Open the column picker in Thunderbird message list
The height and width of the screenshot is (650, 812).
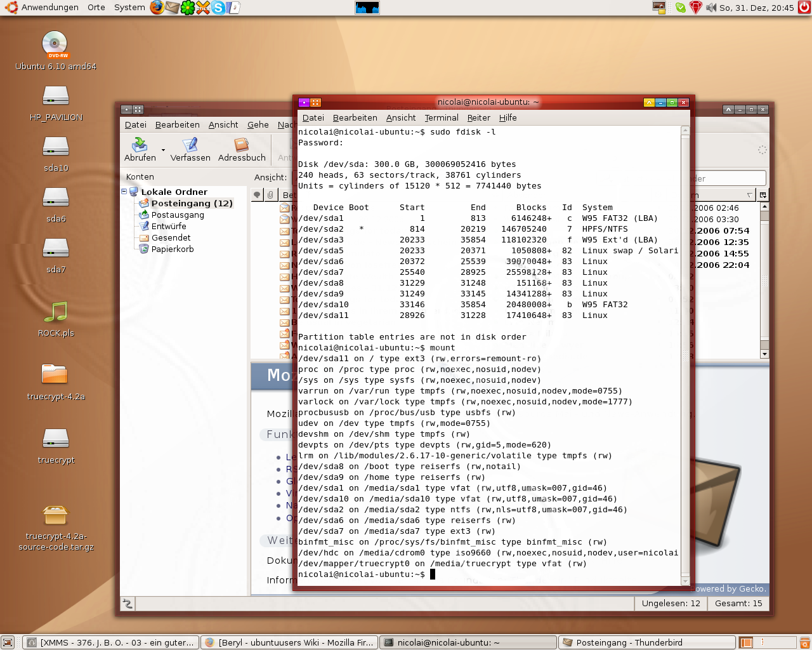(763, 195)
